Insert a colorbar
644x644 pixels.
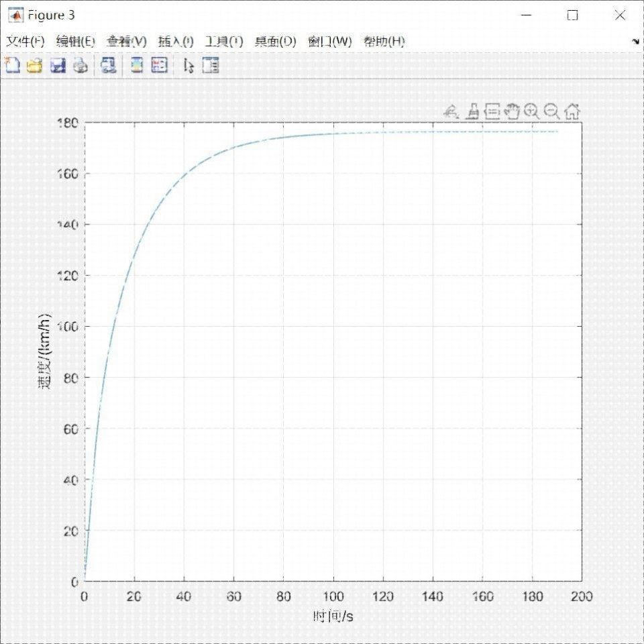[x=137, y=65]
